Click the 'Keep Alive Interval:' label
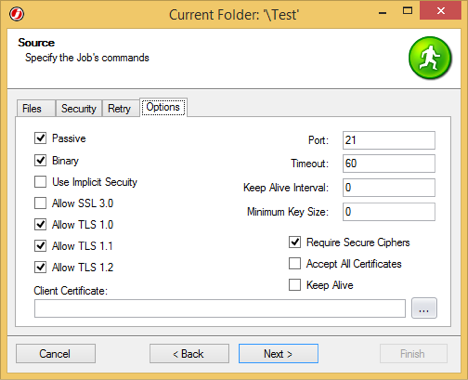The width and height of the screenshot is (468, 380). pos(286,187)
